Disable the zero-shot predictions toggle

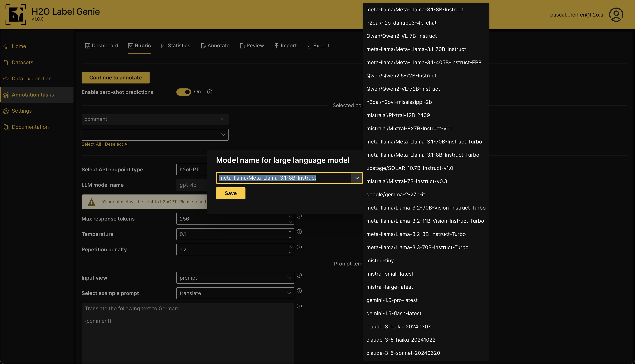pos(184,92)
